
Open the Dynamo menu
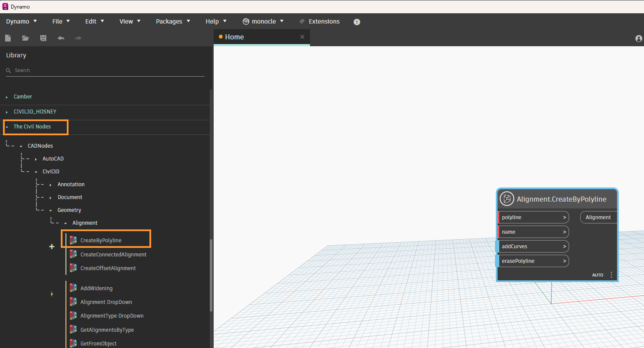pyautogui.click(x=21, y=21)
